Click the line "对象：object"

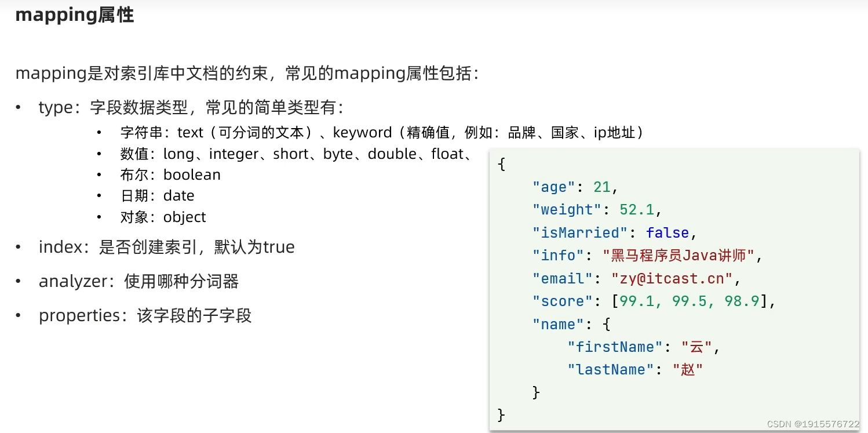(163, 217)
